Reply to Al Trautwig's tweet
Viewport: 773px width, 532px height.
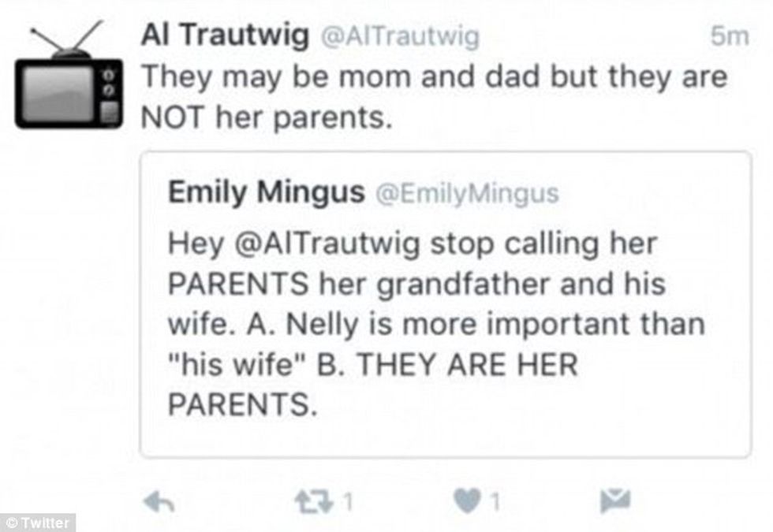(x=160, y=502)
